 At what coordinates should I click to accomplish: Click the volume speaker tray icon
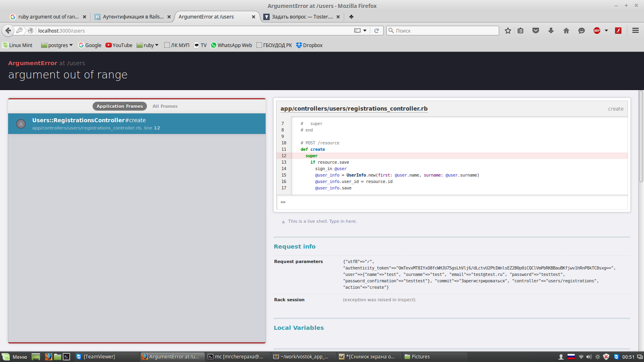[589, 357]
